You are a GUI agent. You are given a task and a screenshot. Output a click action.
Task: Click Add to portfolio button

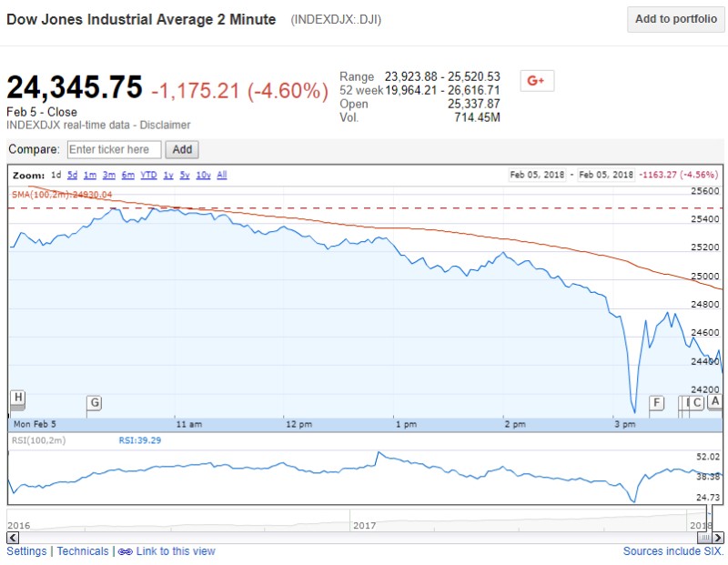676,19
